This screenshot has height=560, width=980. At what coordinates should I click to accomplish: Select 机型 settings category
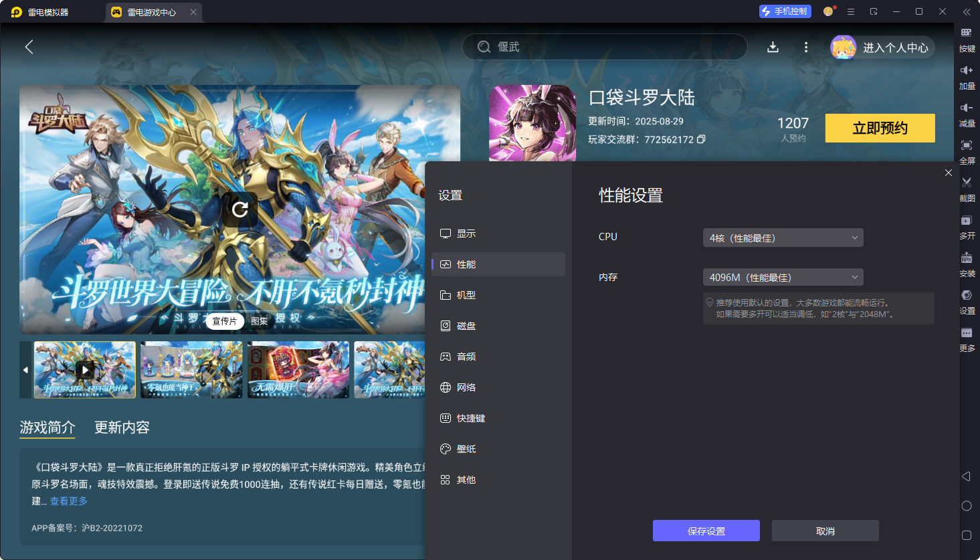tap(498, 295)
